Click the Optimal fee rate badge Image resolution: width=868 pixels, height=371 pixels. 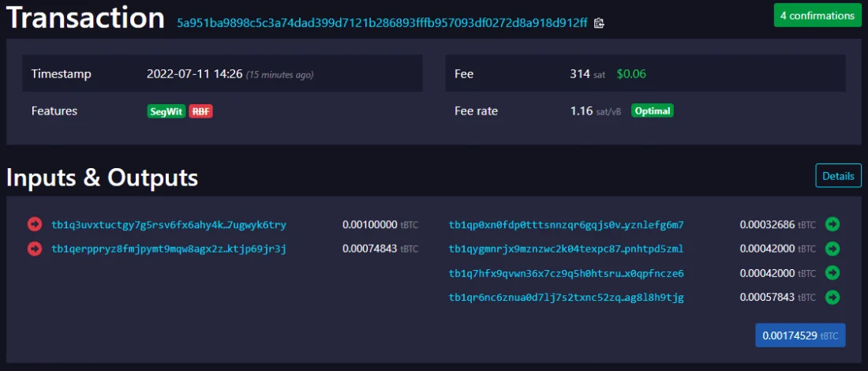click(652, 111)
